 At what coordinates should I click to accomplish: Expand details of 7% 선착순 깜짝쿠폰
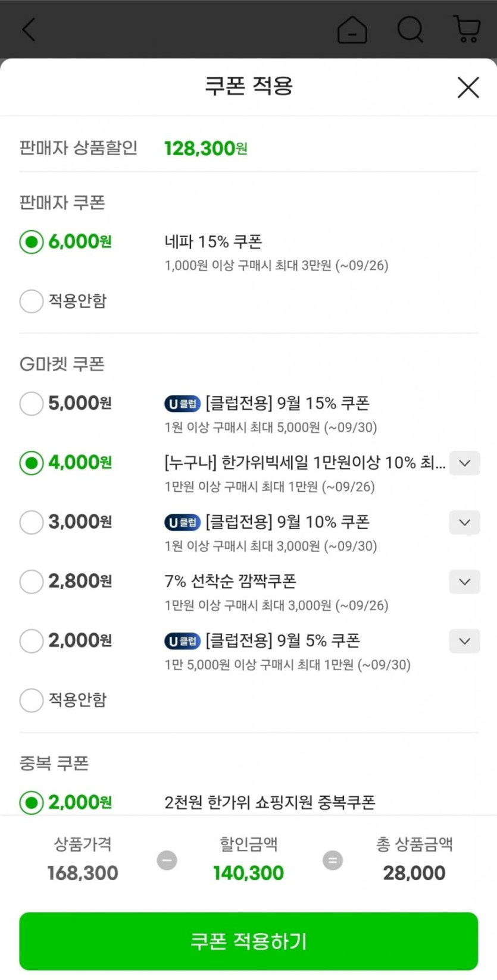(464, 582)
